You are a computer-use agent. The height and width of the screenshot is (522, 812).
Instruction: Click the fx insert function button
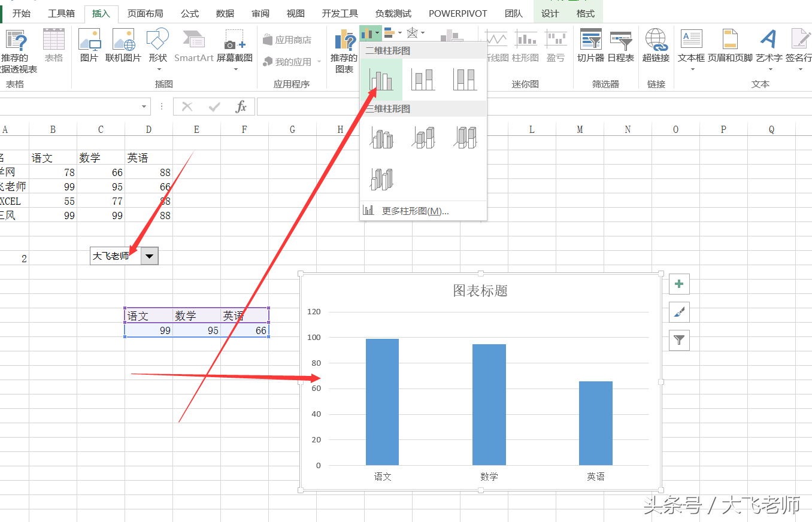[241, 107]
